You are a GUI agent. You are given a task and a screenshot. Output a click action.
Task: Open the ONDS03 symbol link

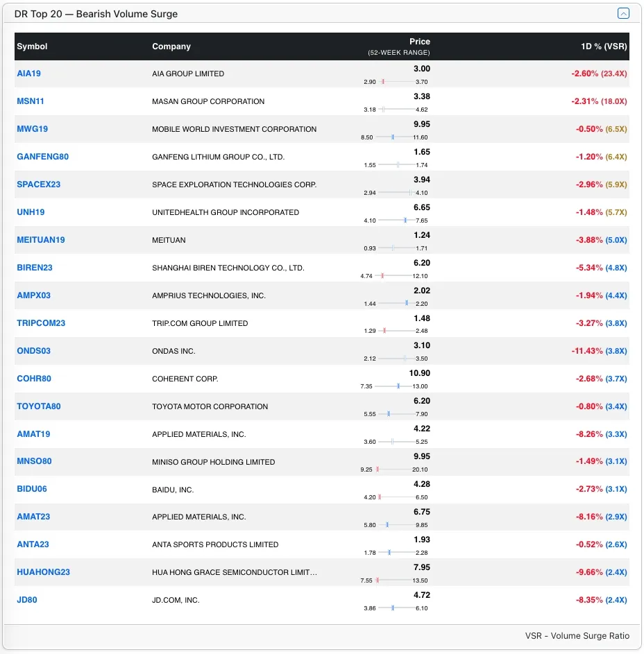pos(33,351)
